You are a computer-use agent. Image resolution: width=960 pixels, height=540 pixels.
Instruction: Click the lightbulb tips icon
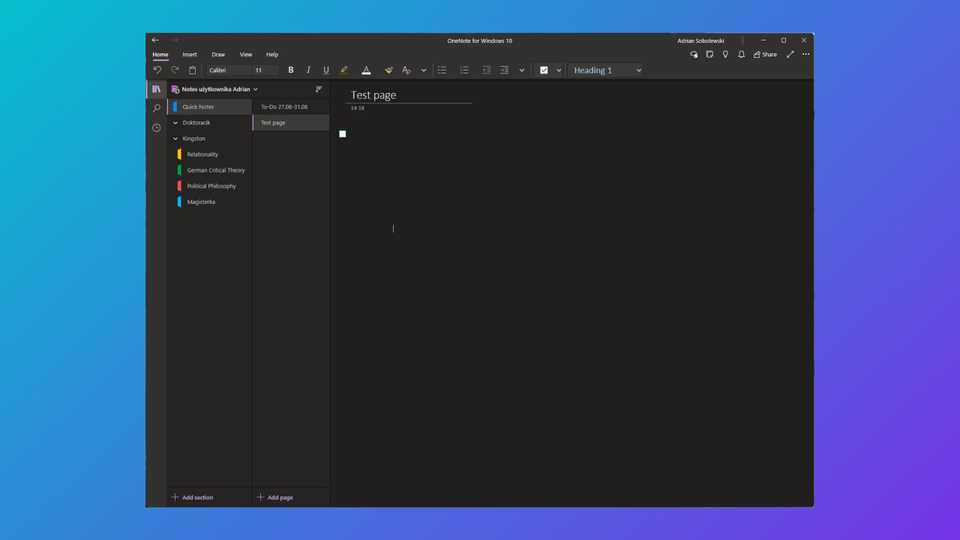tap(726, 54)
